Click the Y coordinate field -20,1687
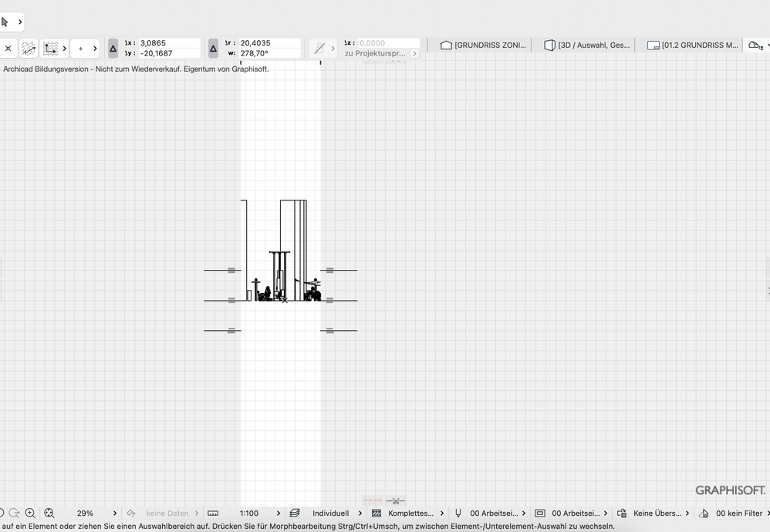Viewport: 770px width, 532px height. (170, 53)
